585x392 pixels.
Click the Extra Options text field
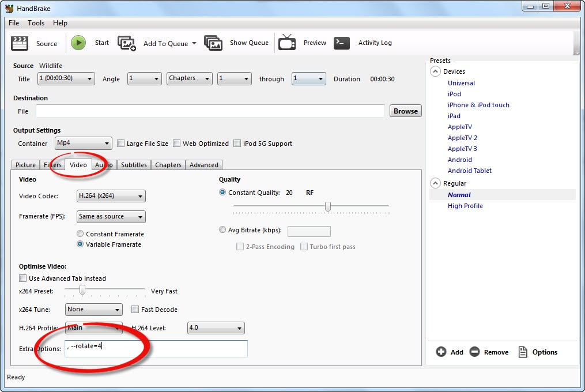(x=156, y=348)
